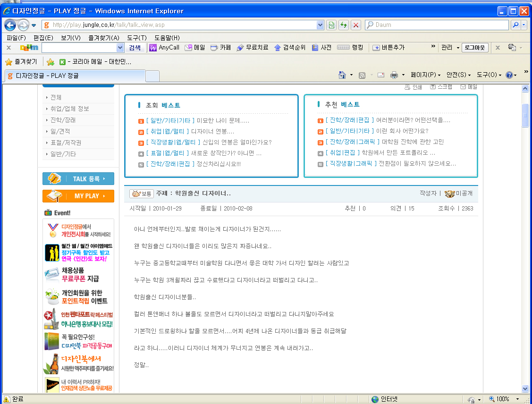Open the 페이지(P) dropdown menu
The width and height of the screenshot is (532, 404).
[425, 75]
